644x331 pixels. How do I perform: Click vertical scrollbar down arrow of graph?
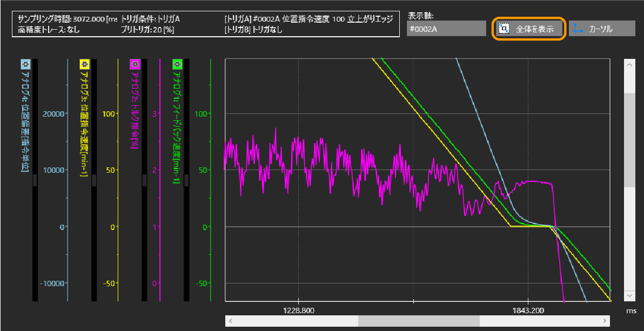pos(629,295)
